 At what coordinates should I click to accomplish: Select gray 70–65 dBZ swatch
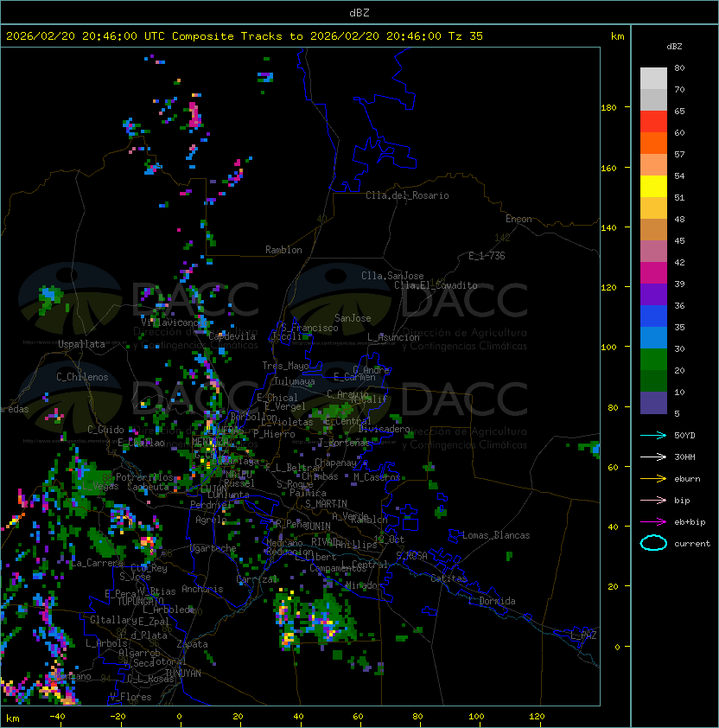[653, 99]
